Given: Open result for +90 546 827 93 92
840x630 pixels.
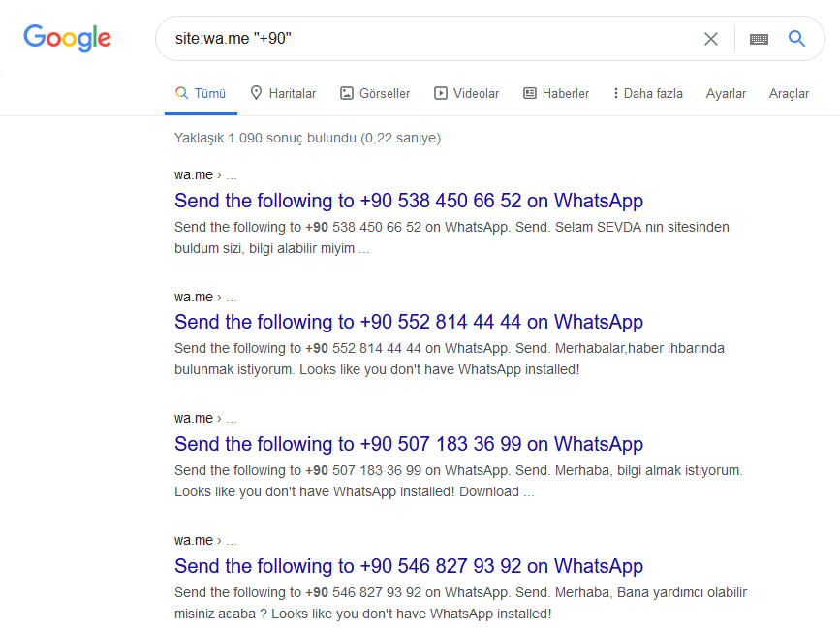Looking at the screenshot, I should (408, 566).
